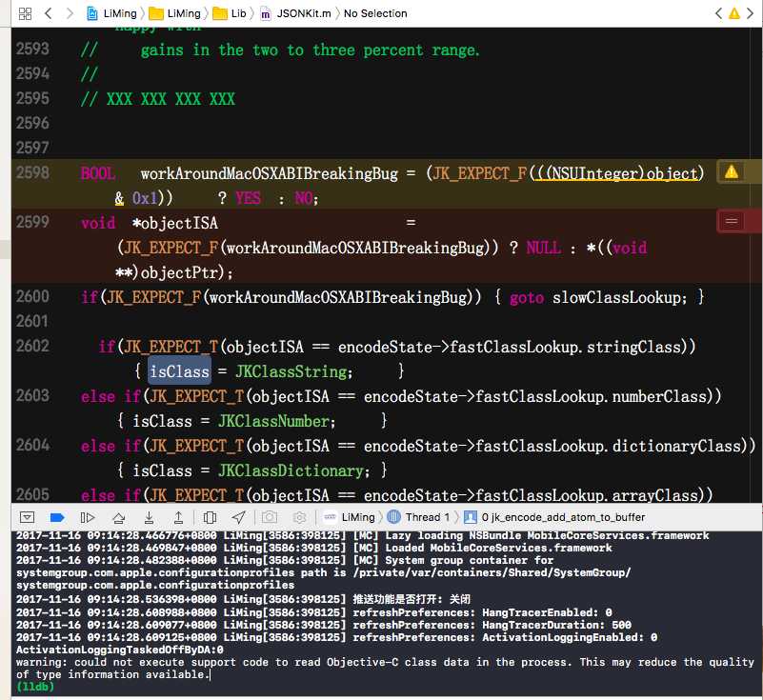Open Lib folder in jump bar
This screenshot has height=700, width=763.
tap(230, 13)
